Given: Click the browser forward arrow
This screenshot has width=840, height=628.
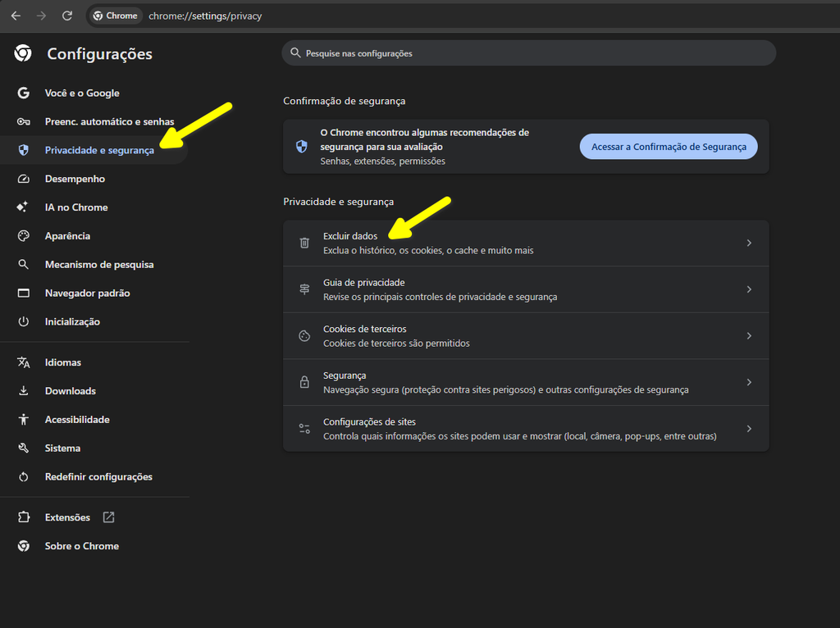Looking at the screenshot, I should tap(41, 16).
